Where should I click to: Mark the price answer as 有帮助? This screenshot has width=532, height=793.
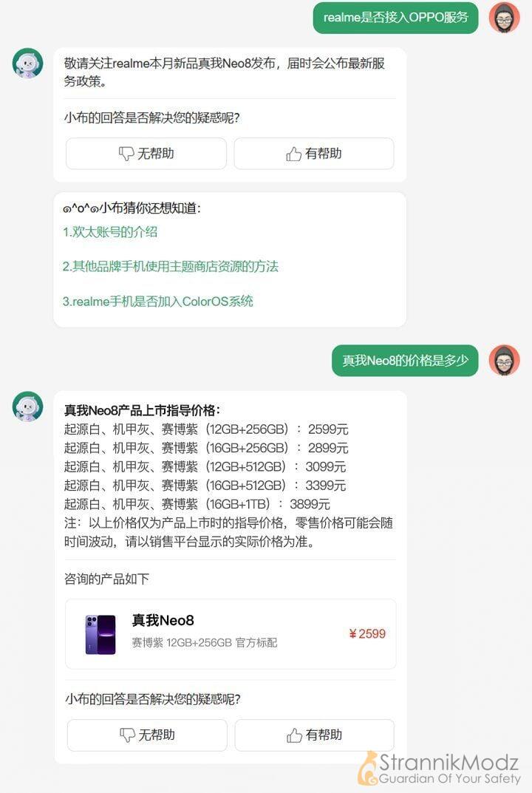[315, 735]
